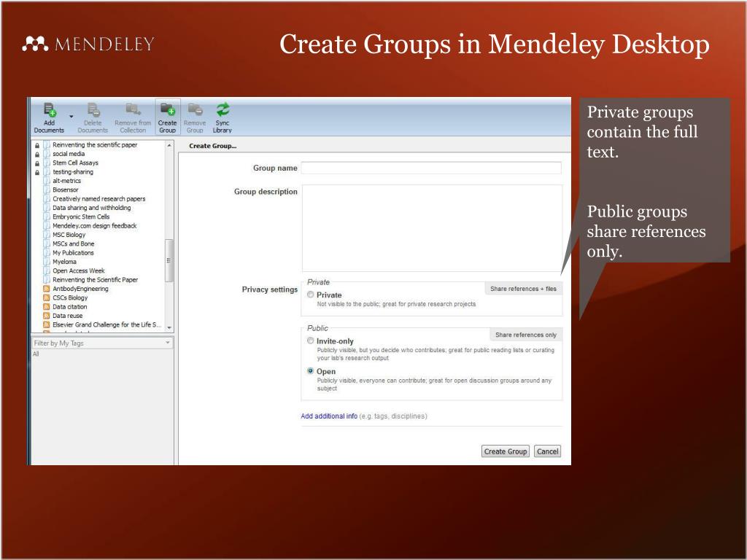
Task: Click the feed icon beside 'Data reuse'
Action: point(47,316)
